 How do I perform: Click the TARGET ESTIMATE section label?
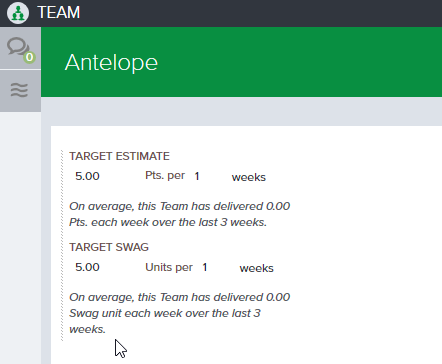pos(119,156)
